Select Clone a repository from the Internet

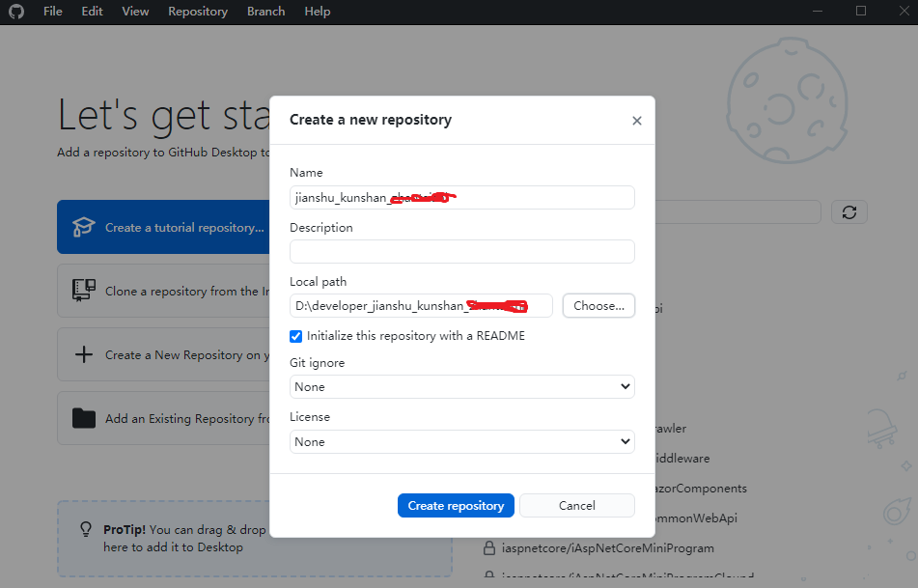(x=163, y=291)
